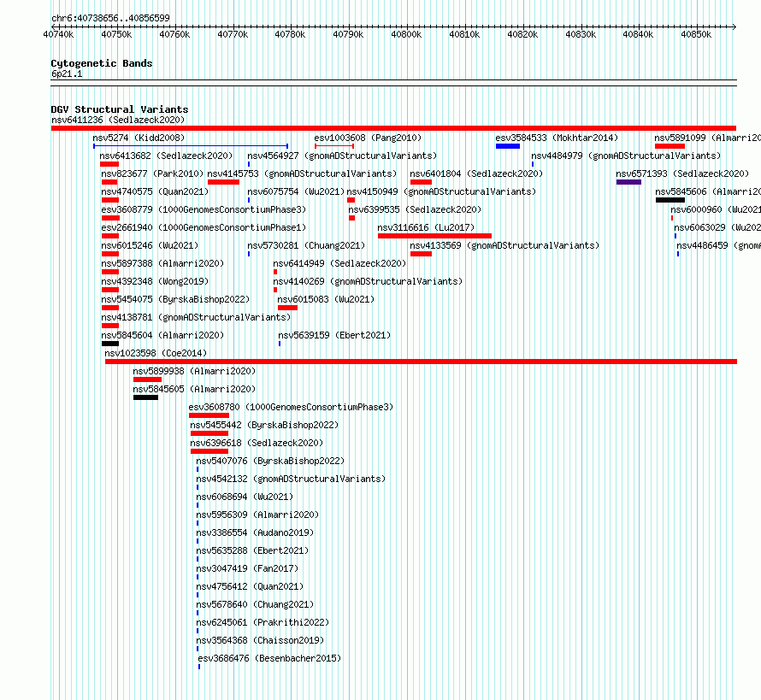
Task: Click the nsv6571393 (Sedlazeck2020) purple feature bar
Action: 628,182
